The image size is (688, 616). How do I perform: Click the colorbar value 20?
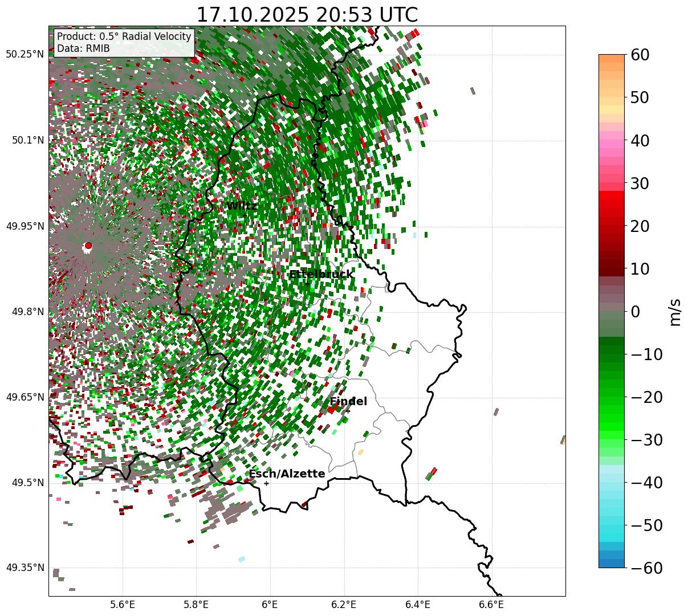point(641,226)
